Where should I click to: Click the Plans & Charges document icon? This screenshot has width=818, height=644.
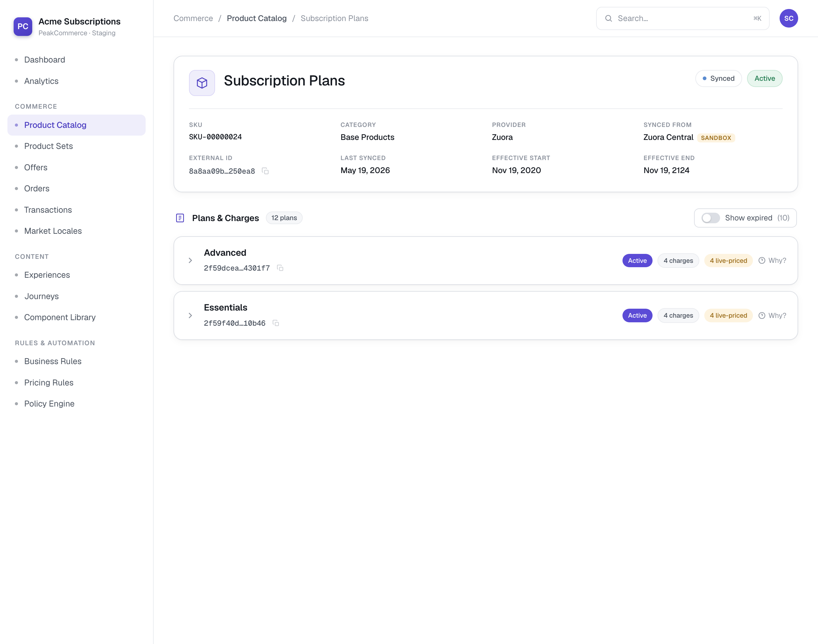(x=180, y=218)
